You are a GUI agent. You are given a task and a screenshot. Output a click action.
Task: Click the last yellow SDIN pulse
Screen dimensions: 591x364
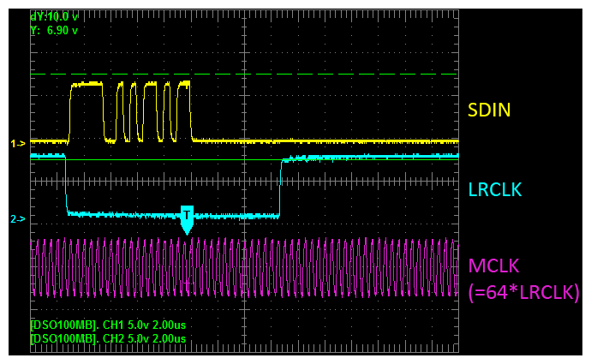184,110
